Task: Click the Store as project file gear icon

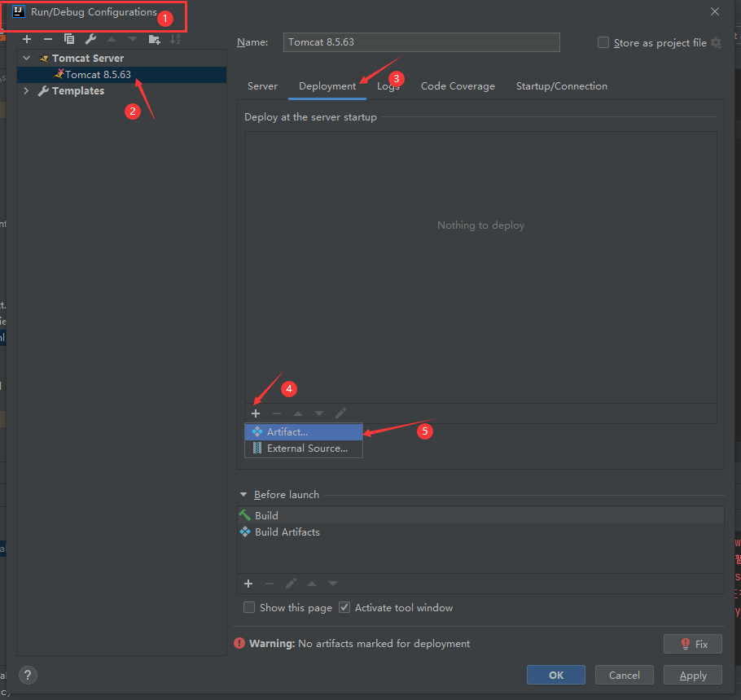Action: click(716, 43)
